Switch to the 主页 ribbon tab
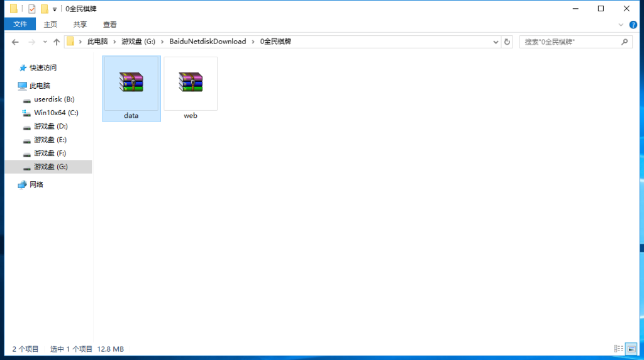The height and width of the screenshot is (360, 644). pos(50,25)
